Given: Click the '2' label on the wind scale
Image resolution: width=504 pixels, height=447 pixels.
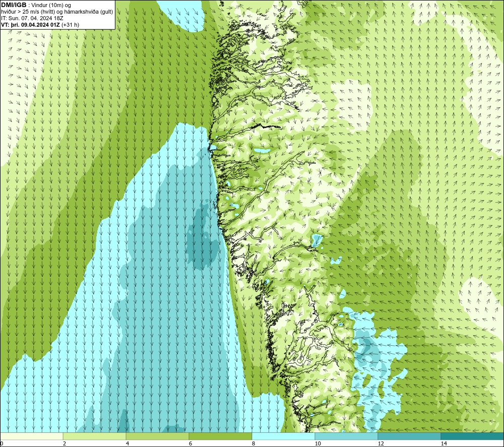Looking at the screenshot, I should coord(65,444).
